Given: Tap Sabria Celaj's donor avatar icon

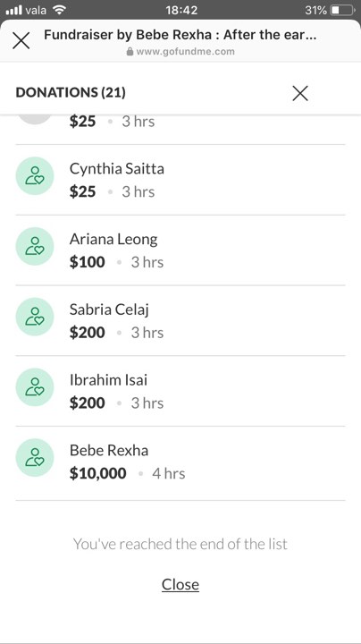Looking at the screenshot, I should point(35,317).
